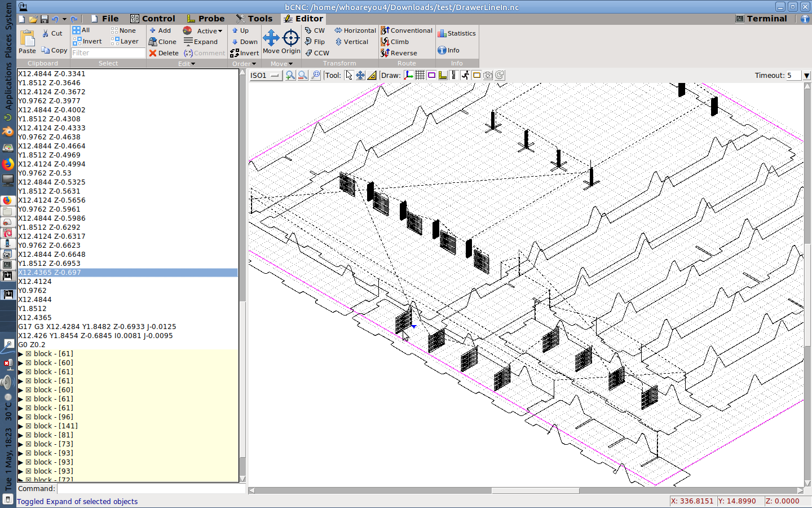Toggle rapid motion drawing (runner icon)

pos(465,75)
